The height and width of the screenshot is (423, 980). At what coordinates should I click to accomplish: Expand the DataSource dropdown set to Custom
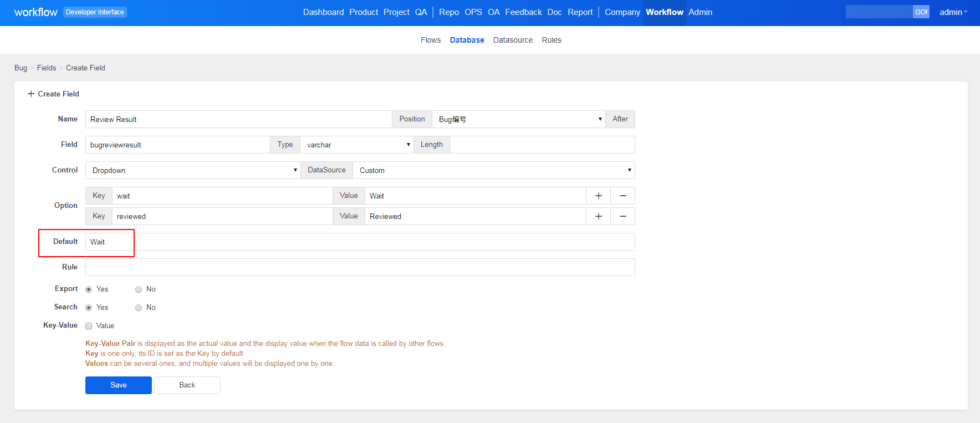click(x=493, y=170)
